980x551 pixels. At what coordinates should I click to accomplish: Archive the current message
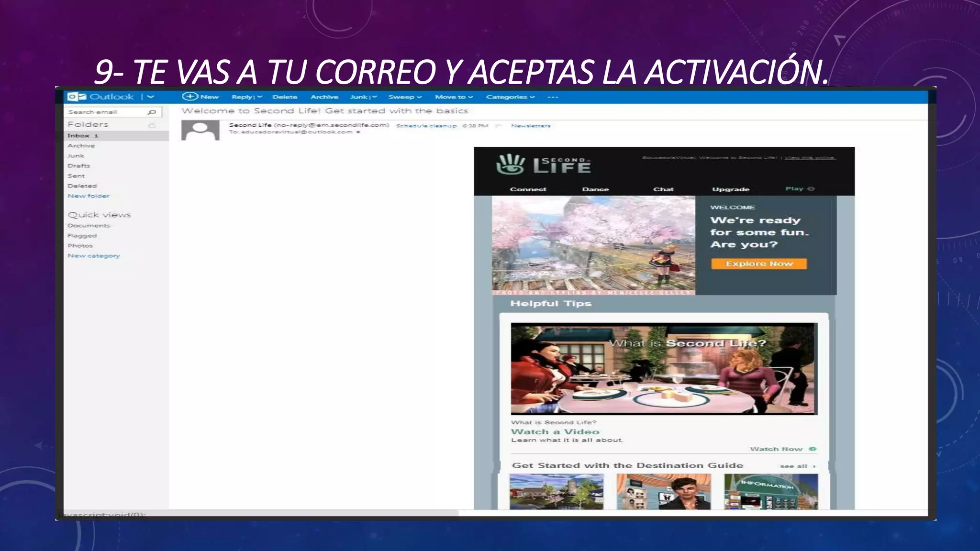pos(324,97)
